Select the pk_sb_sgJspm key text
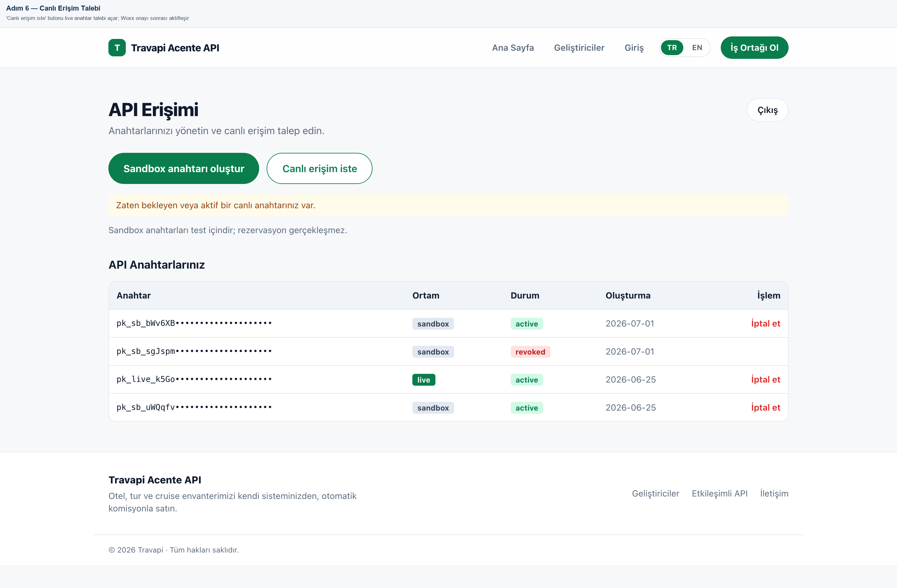 194,351
